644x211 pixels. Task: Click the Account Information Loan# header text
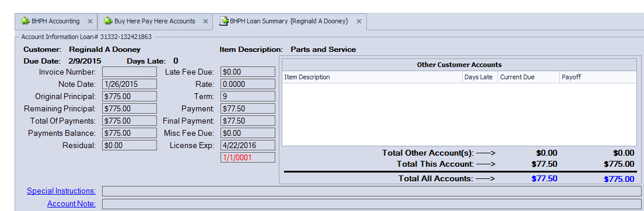tap(86, 37)
